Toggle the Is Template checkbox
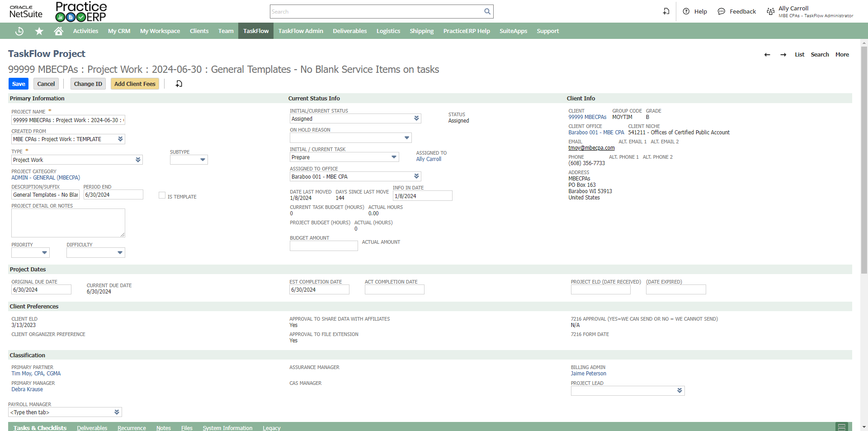The image size is (868, 431). click(162, 195)
